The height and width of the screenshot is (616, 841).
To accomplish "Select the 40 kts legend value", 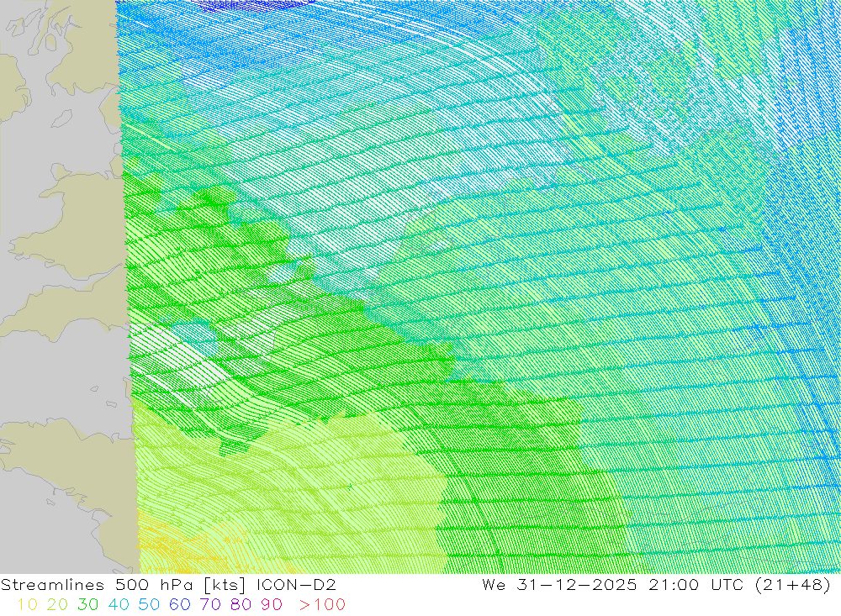I will tap(119, 605).
